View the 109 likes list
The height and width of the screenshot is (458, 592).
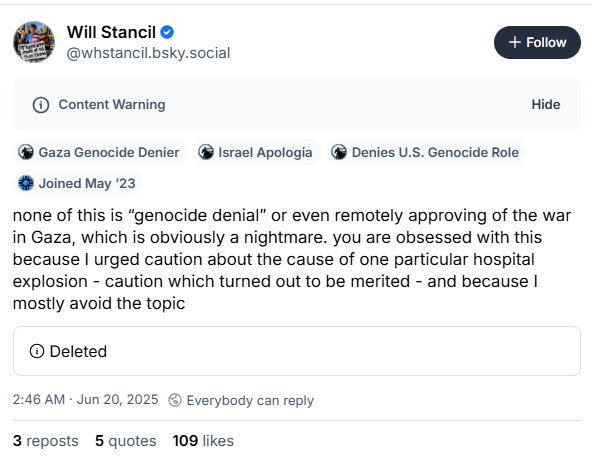point(203,441)
